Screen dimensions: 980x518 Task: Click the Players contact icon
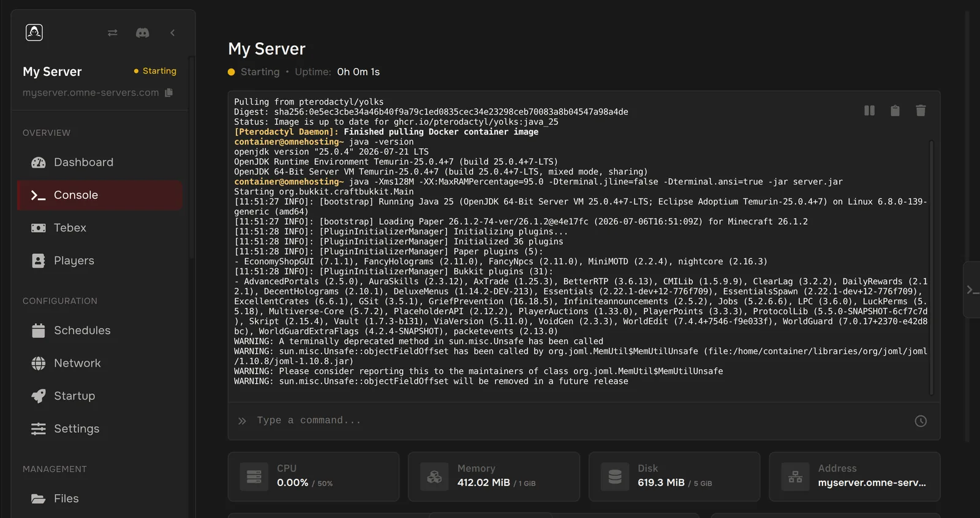pyautogui.click(x=39, y=261)
